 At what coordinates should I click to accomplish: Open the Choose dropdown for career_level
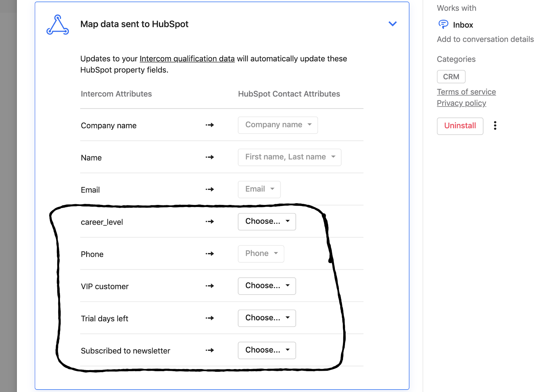tap(267, 222)
